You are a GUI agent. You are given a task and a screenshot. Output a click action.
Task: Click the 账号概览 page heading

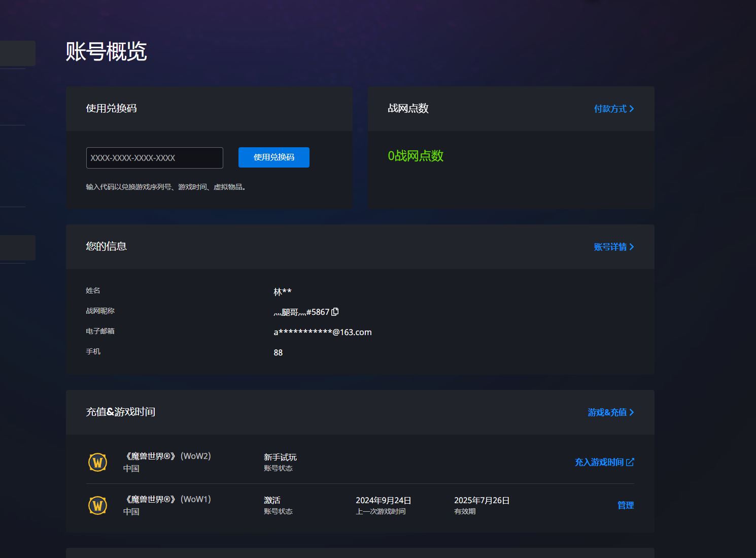(x=107, y=51)
